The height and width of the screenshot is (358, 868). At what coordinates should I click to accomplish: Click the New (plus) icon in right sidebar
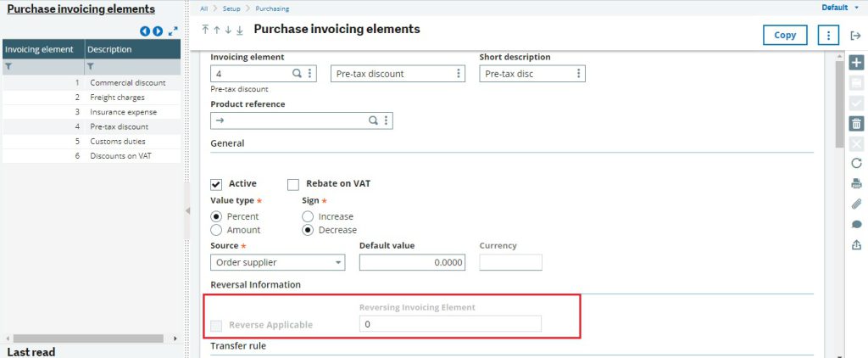(x=855, y=64)
